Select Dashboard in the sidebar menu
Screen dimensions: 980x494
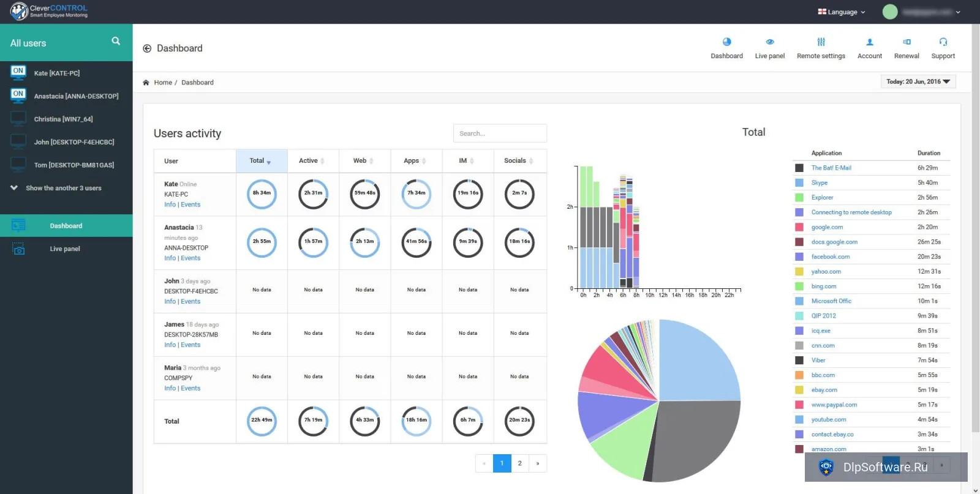coord(66,226)
